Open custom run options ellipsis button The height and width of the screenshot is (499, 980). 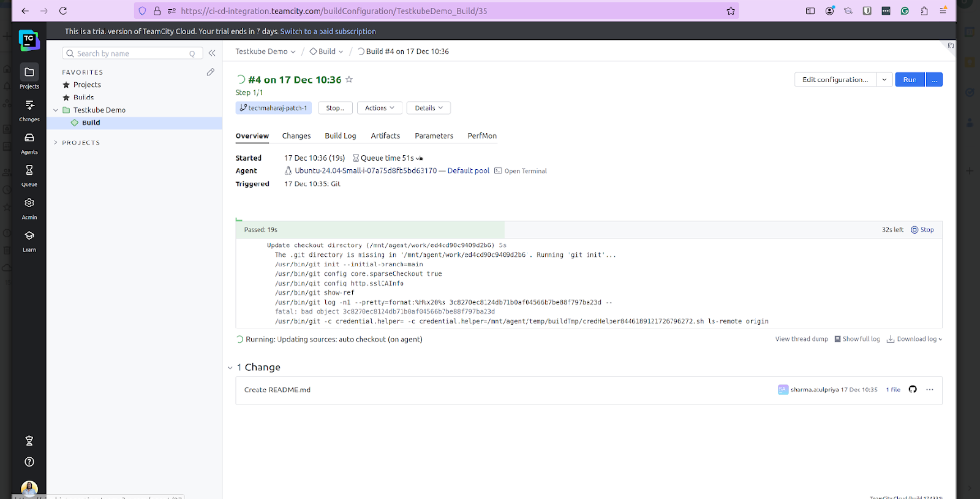[935, 80]
